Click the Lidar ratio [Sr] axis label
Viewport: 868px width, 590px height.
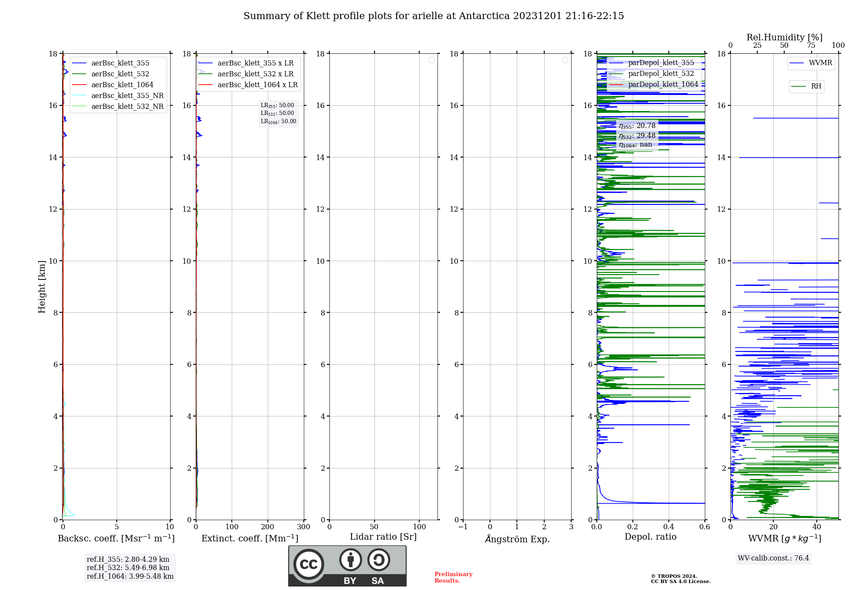383,537
